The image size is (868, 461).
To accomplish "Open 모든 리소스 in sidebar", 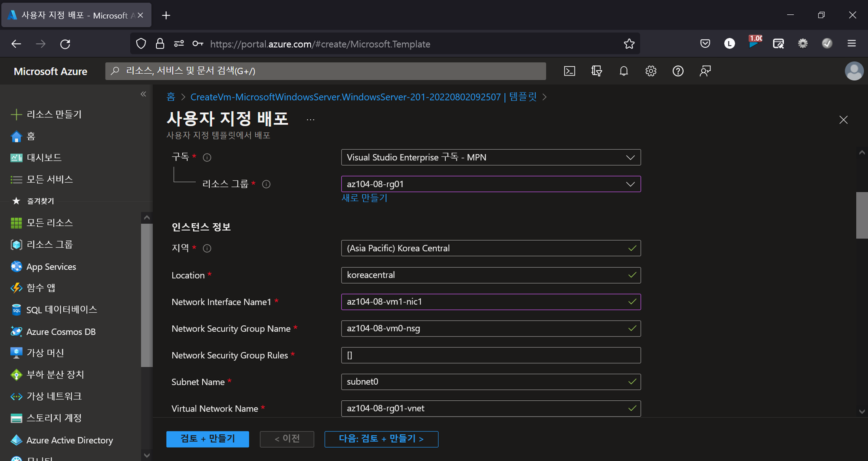I will click(x=49, y=223).
